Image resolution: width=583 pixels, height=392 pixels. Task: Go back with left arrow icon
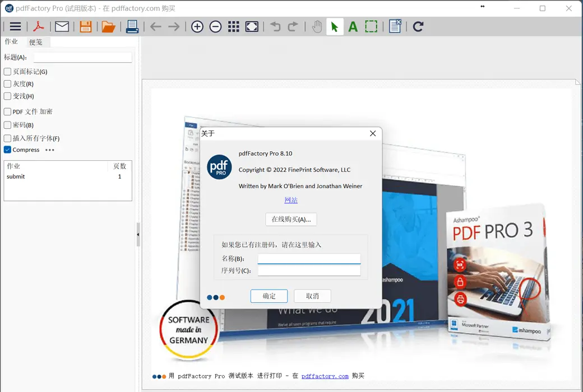(x=156, y=26)
